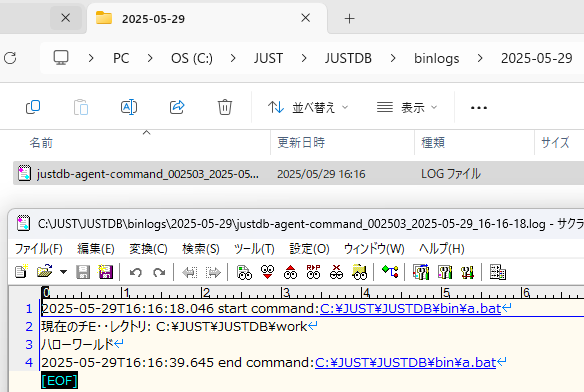
Task: Close the 2025-05-29 Explorer tab
Action: (x=305, y=18)
